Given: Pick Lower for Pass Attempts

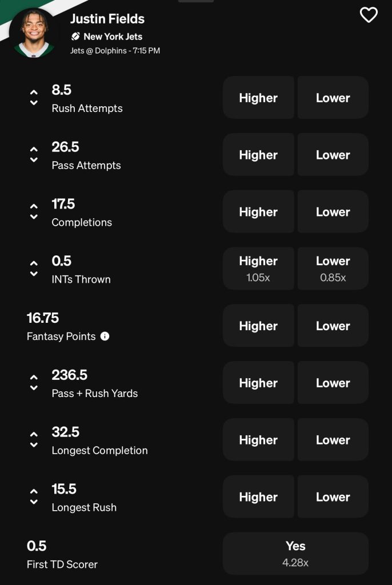Looking at the screenshot, I should [x=333, y=155].
